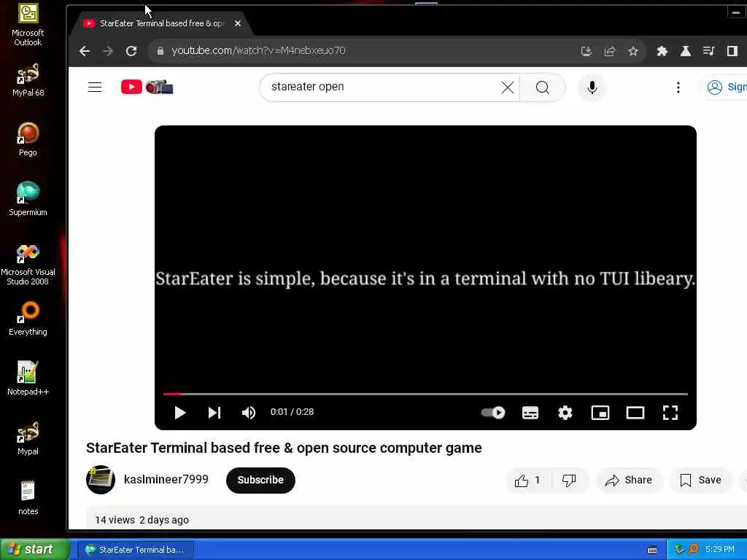The height and width of the screenshot is (560, 747).
Task: Play the video
Action: [x=179, y=413]
